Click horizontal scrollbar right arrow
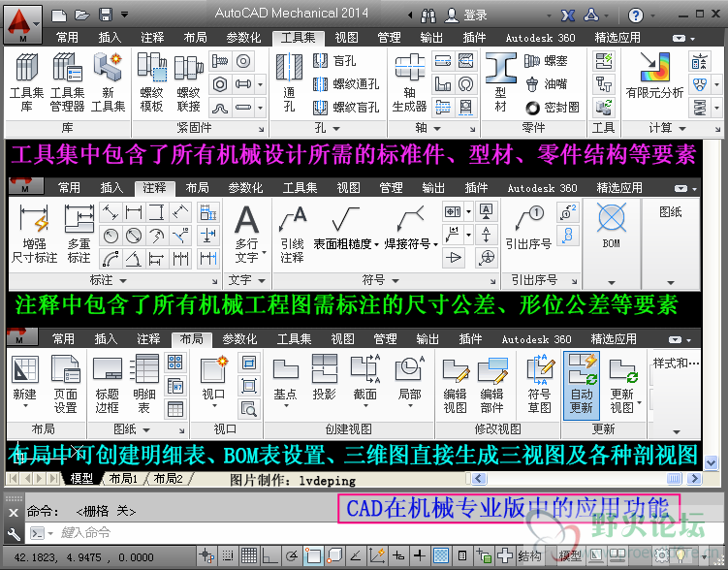Screen dimensions: 728x570 694,478
